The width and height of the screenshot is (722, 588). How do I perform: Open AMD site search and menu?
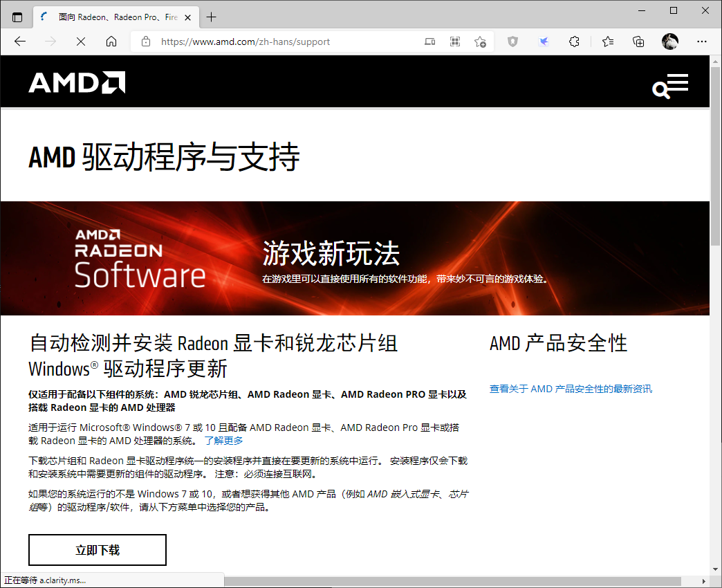click(x=670, y=86)
